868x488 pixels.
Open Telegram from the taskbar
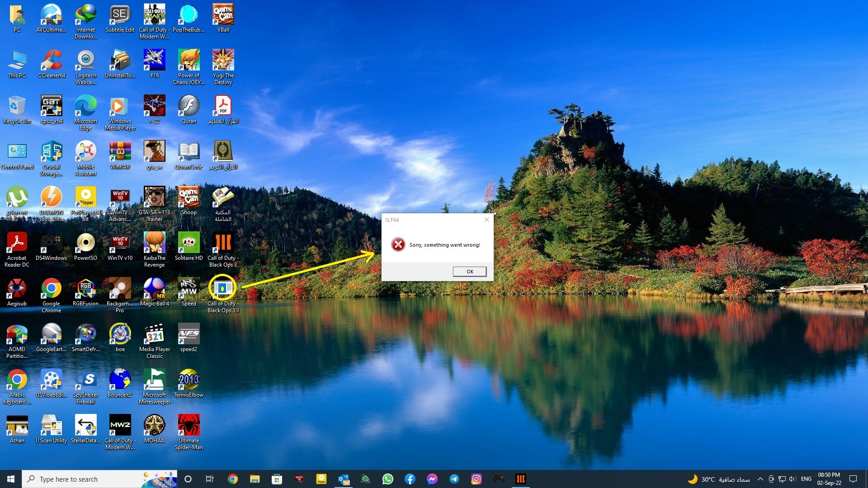point(454,479)
